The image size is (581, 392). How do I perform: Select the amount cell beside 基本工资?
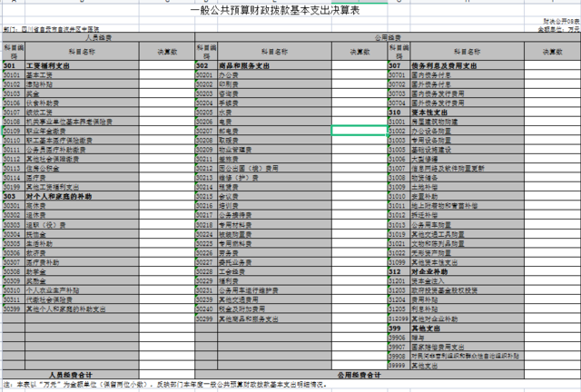click(x=166, y=74)
